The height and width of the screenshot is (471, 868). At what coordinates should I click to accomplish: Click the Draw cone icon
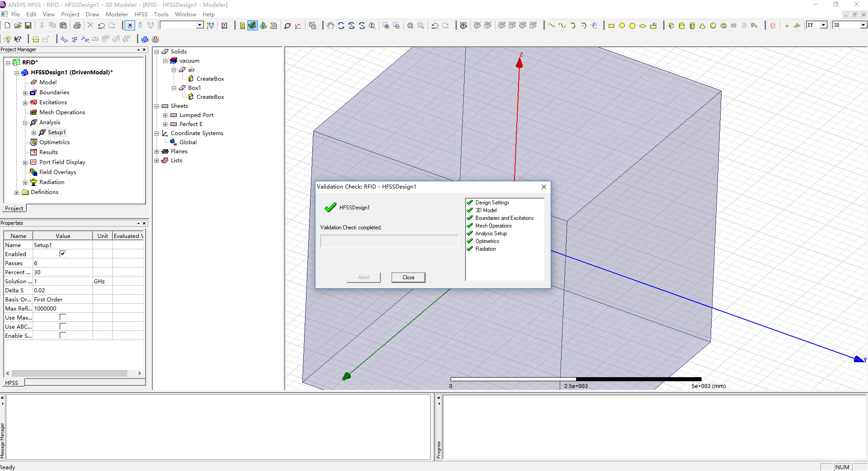pos(703,26)
